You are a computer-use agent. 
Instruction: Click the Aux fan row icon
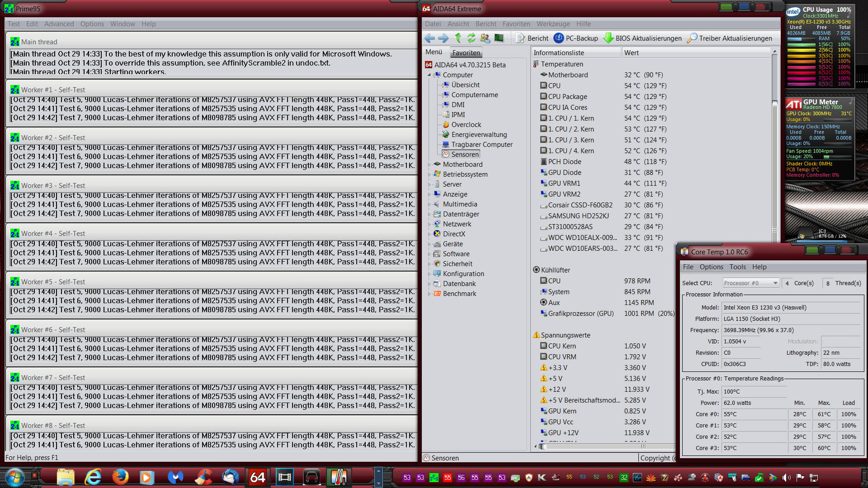tap(543, 303)
